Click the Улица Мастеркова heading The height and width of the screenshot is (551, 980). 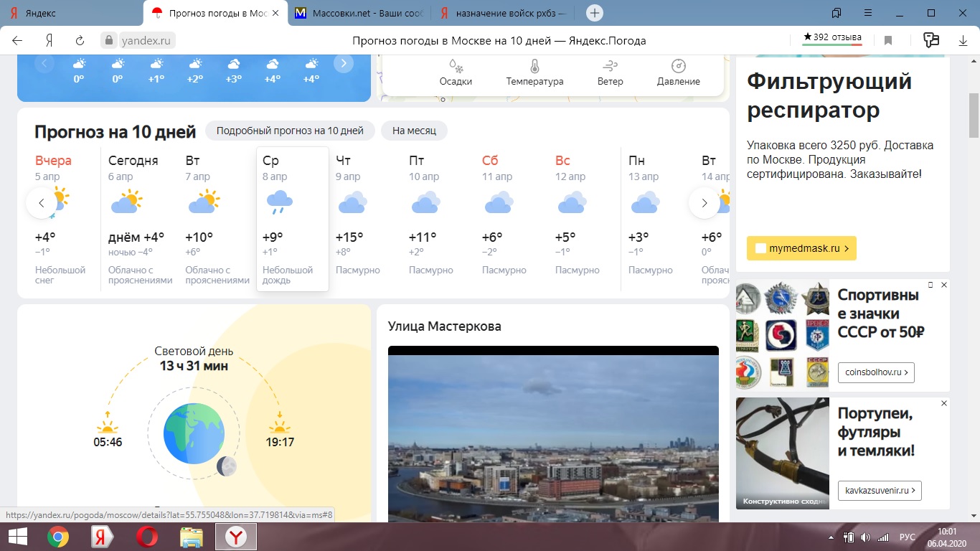tap(445, 326)
